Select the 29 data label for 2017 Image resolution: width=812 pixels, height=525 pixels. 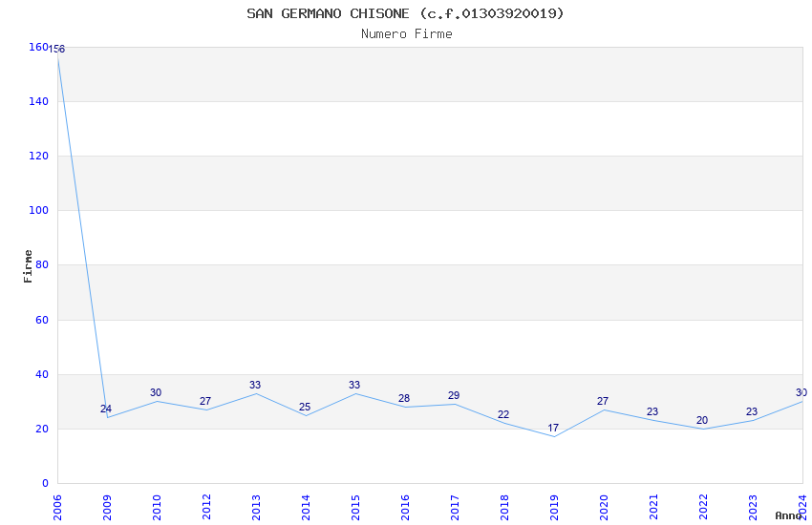click(454, 395)
